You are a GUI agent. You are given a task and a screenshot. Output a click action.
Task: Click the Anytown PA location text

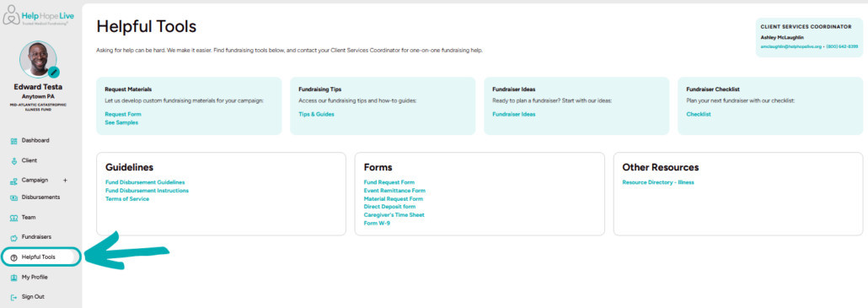[x=38, y=96]
